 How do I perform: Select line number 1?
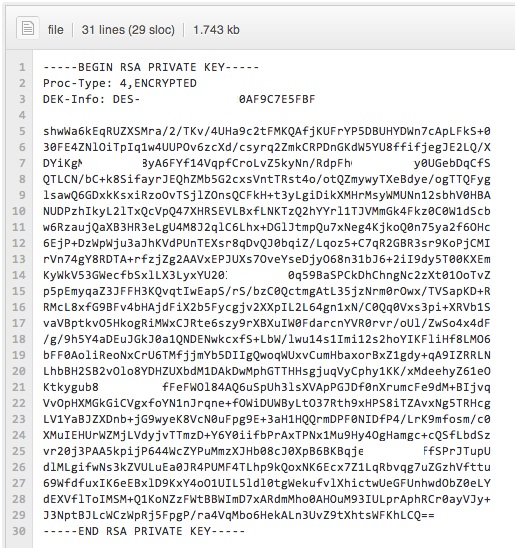click(22, 67)
